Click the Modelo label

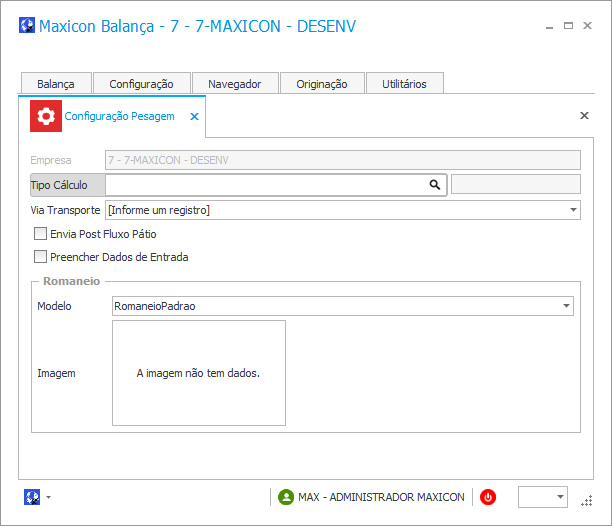click(x=54, y=306)
